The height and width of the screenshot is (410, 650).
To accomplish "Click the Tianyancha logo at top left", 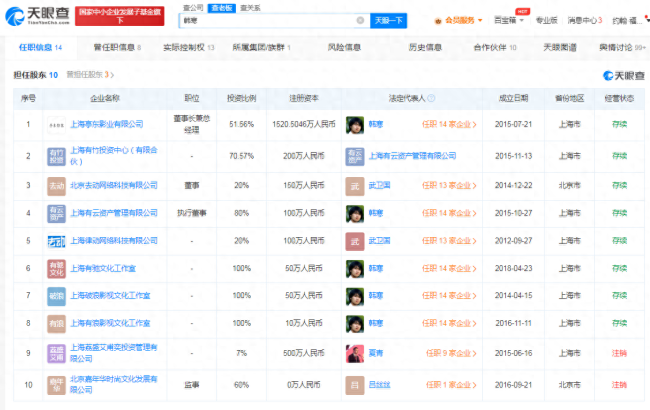I will pyautogui.click(x=37, y=16).
